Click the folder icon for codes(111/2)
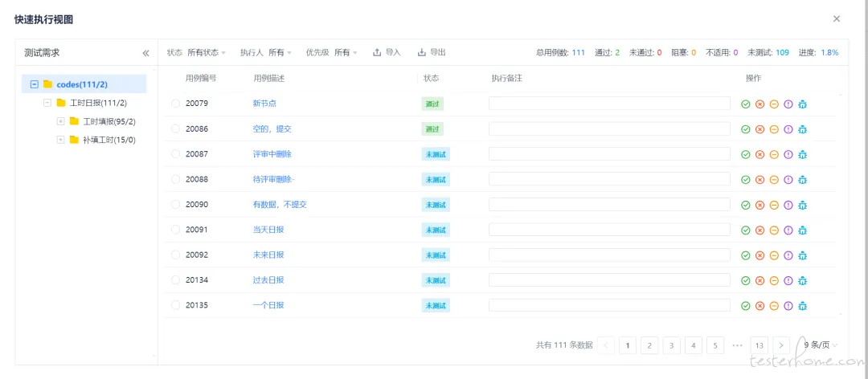The height and width of the screenshot is (379, 868). pyautogui.click(x=47, y=84)
